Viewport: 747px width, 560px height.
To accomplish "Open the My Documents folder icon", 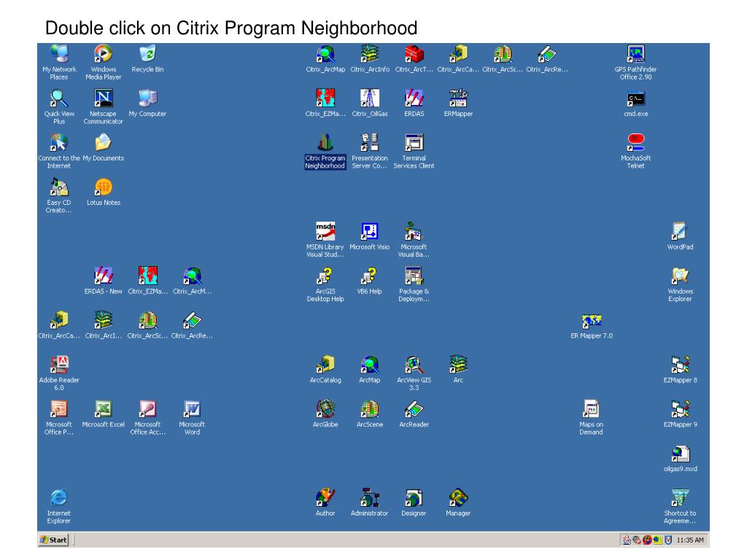I will (104, 143).
